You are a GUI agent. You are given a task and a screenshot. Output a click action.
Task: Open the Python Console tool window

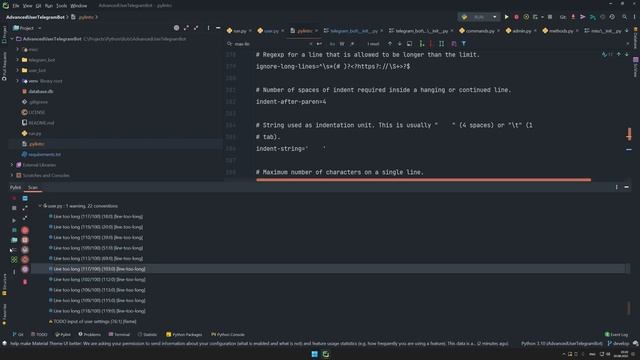click(228, 335)
